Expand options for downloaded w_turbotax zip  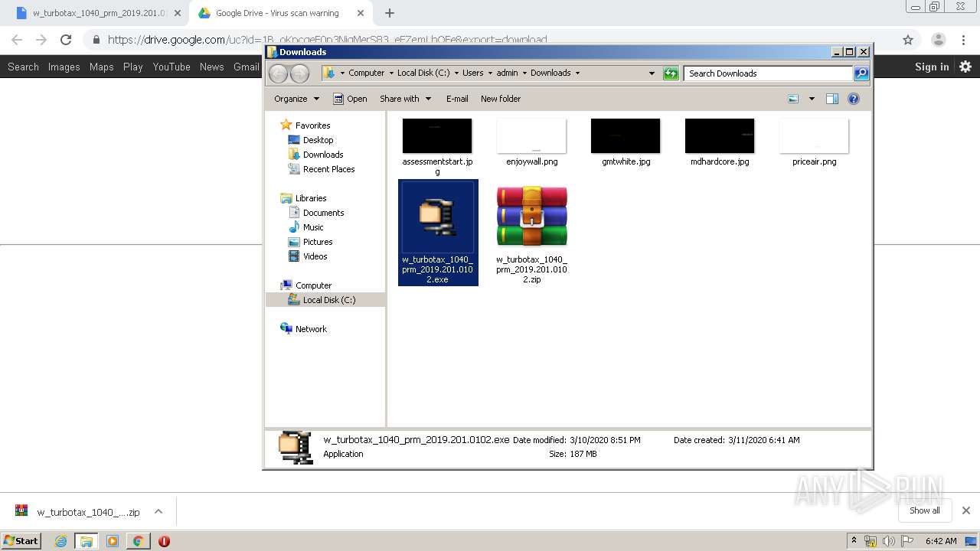point(158,511)
